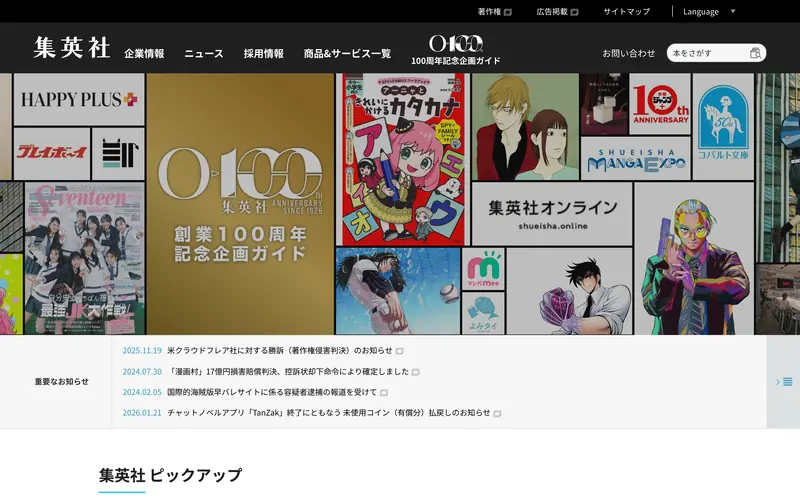
Task: Expand the Language dropdown
Action: 709,11
